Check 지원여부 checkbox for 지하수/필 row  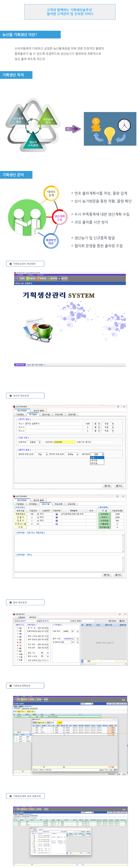click(56, 524)
